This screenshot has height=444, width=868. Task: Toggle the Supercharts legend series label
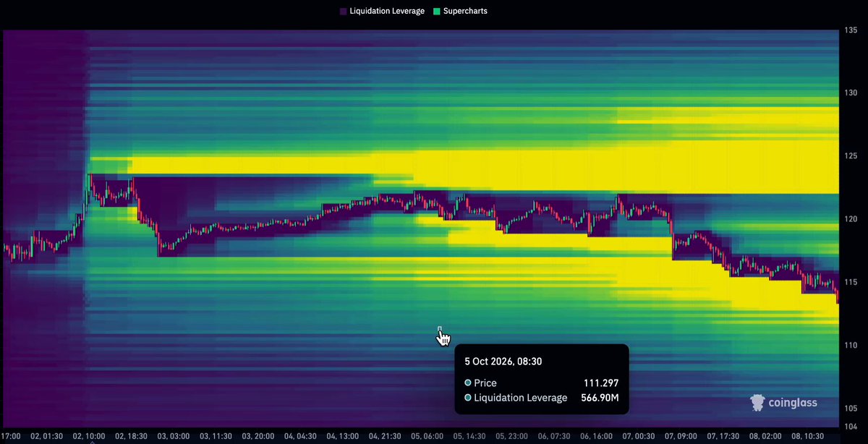point(465,12)
